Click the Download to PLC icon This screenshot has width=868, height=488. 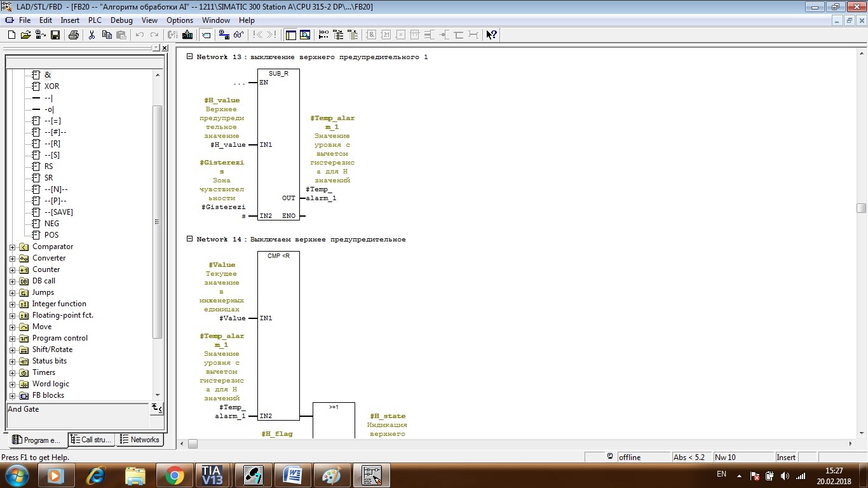[187, 35]
